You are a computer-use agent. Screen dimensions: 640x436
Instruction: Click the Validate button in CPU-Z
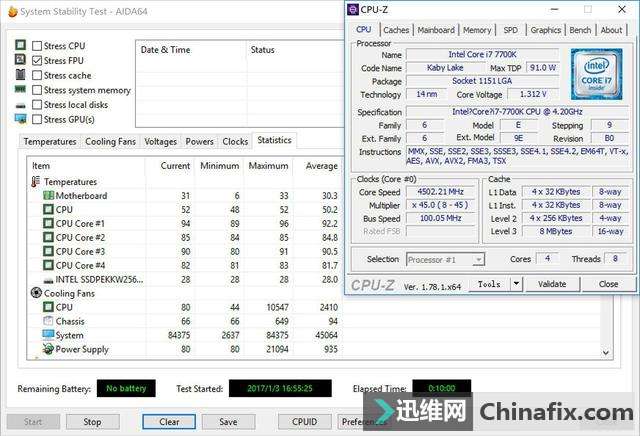tap(552, 284)
